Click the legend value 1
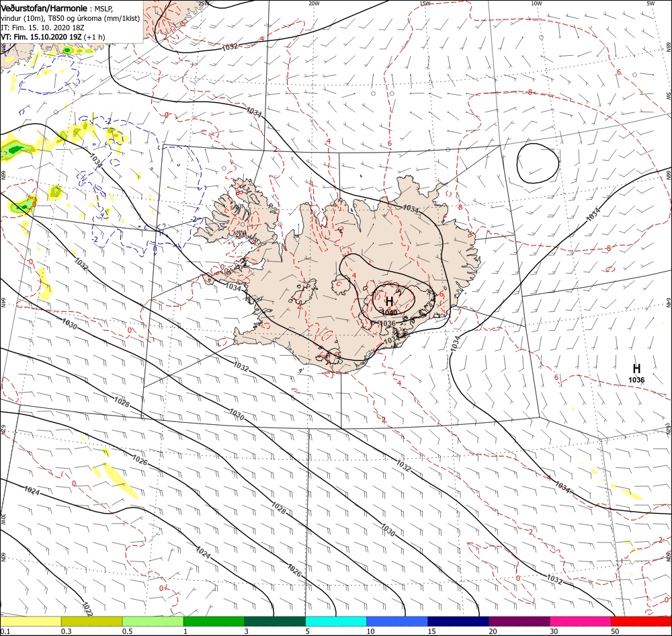This screenshot has width=672, height=636. coord(185,631)
